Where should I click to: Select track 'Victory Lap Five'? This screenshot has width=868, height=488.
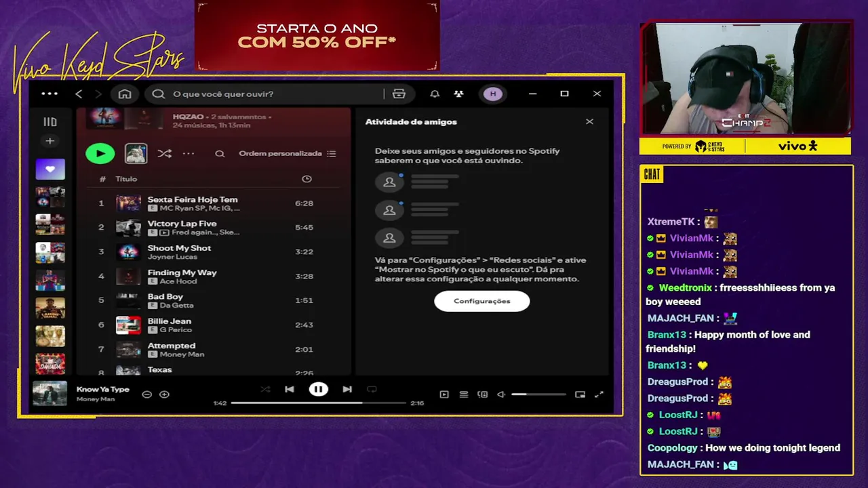(x=182, y=224)
